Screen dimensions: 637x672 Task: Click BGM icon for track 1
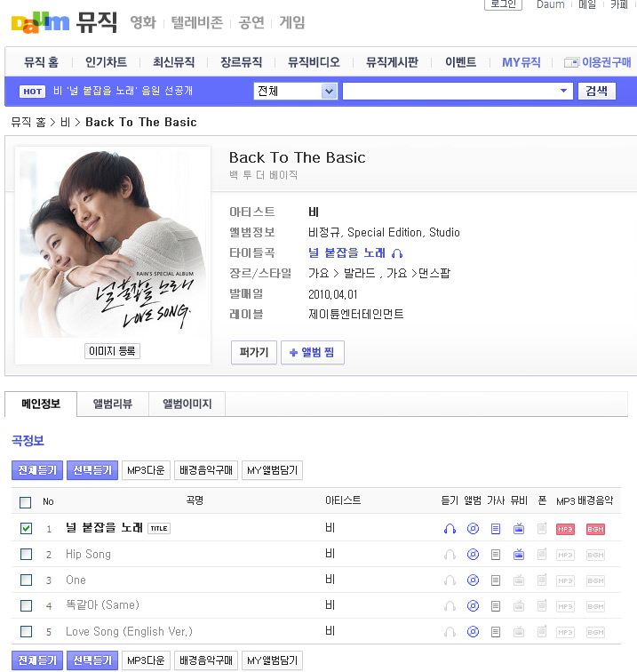595,529
